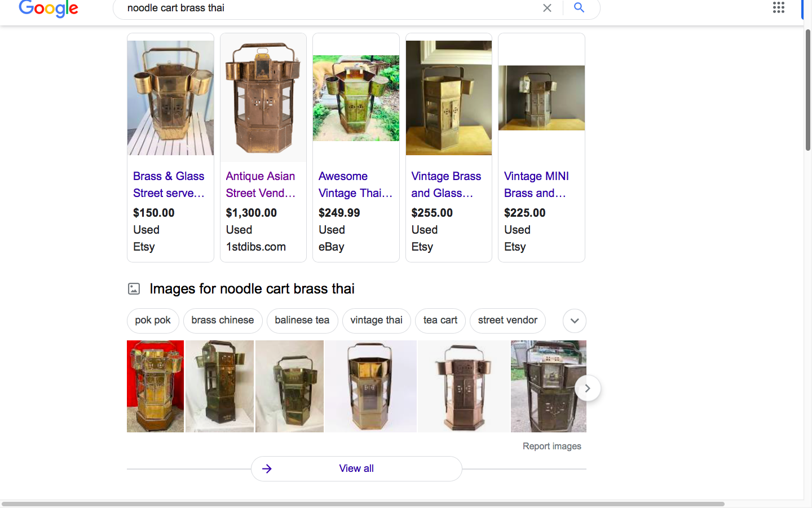
Task: Select the 'brass chinese' filter chip
Action: click(223, 320)
